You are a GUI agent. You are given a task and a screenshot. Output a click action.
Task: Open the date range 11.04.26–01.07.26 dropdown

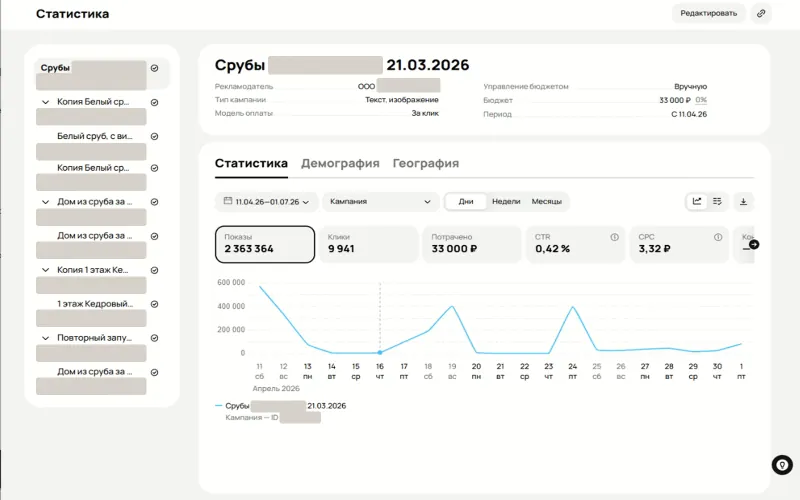(266, 202)
